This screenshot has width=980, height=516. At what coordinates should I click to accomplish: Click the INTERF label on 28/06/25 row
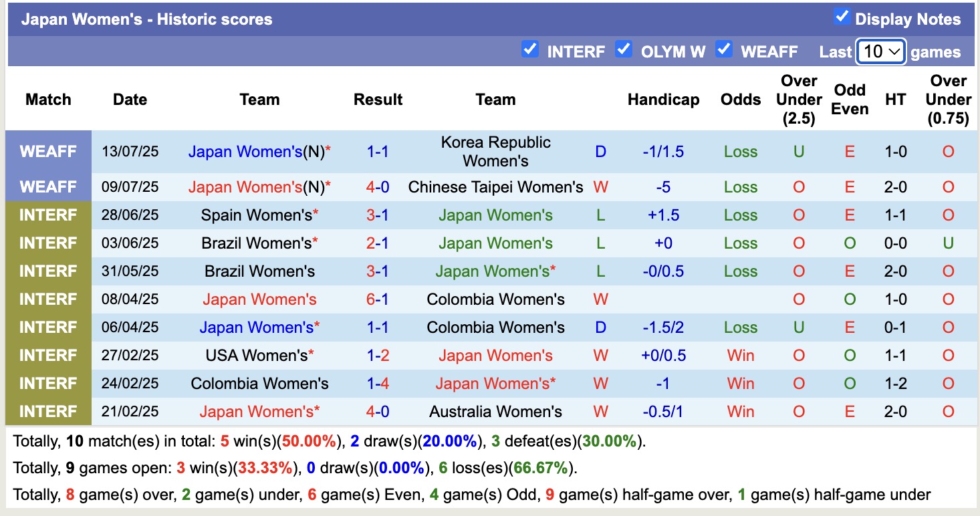click(48, 215)
